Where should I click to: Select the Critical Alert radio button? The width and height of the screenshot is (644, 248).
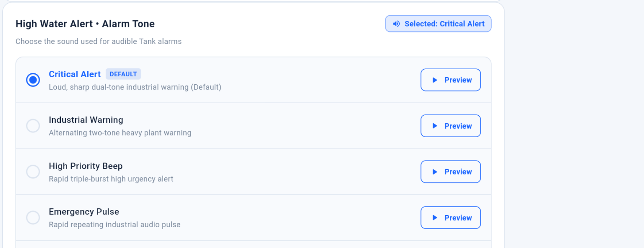[33, 80]
